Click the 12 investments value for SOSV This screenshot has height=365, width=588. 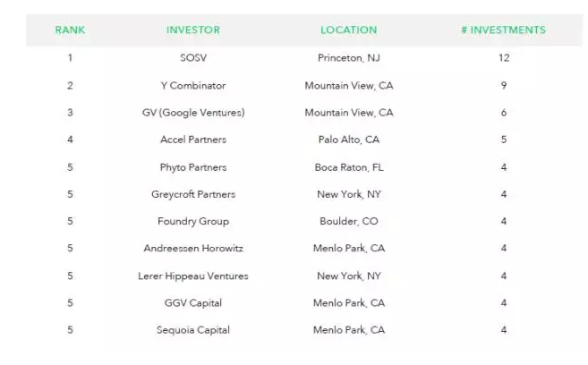504,58
